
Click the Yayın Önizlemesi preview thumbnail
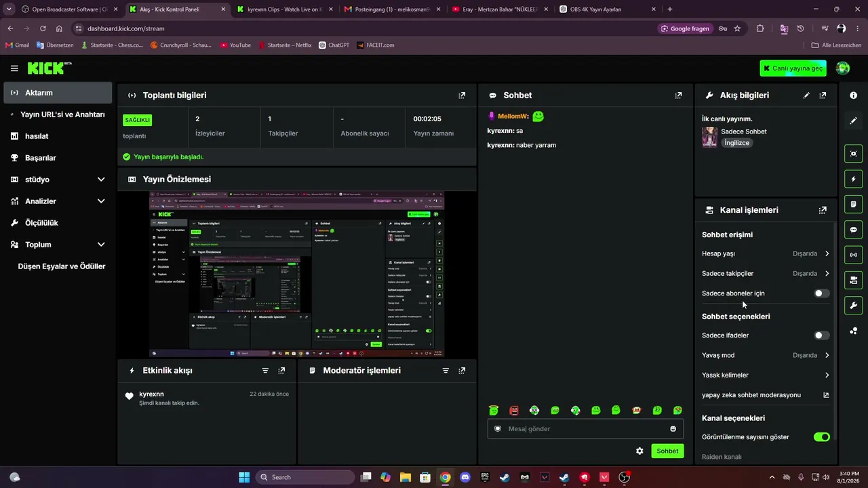(297, 274)
